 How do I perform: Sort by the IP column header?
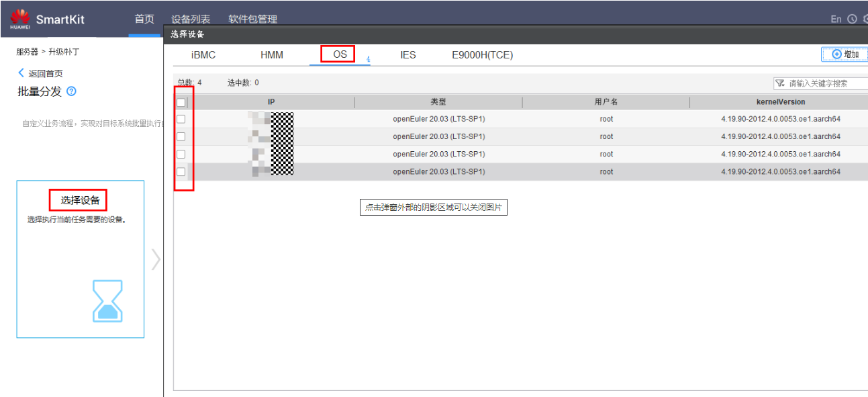pos(271,102)
